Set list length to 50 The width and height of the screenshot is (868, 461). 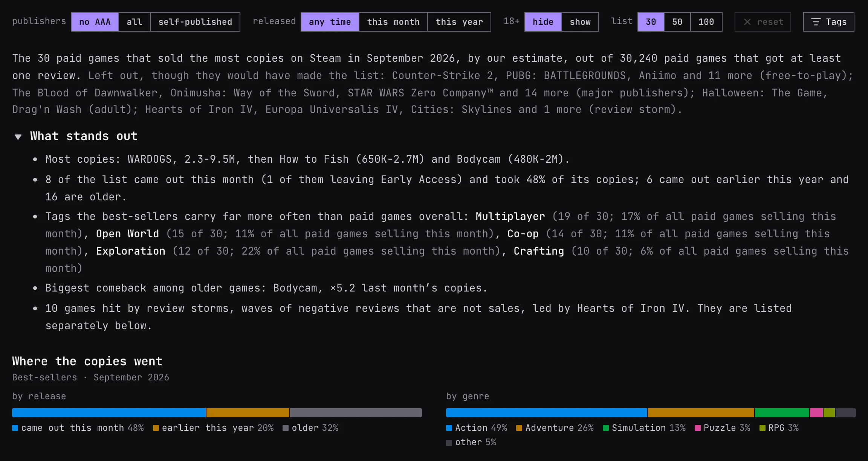677,22
